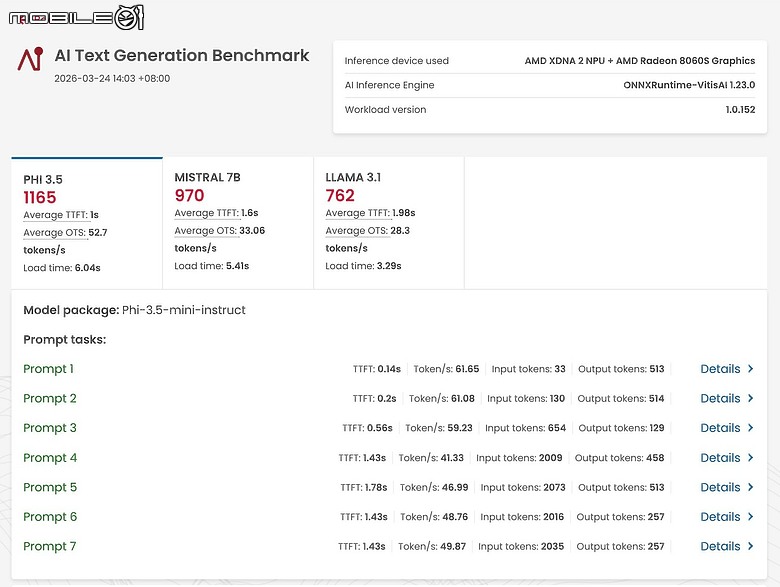Open the Prompt 1 task link
780x587 pixels.
(x=48, y=369)
